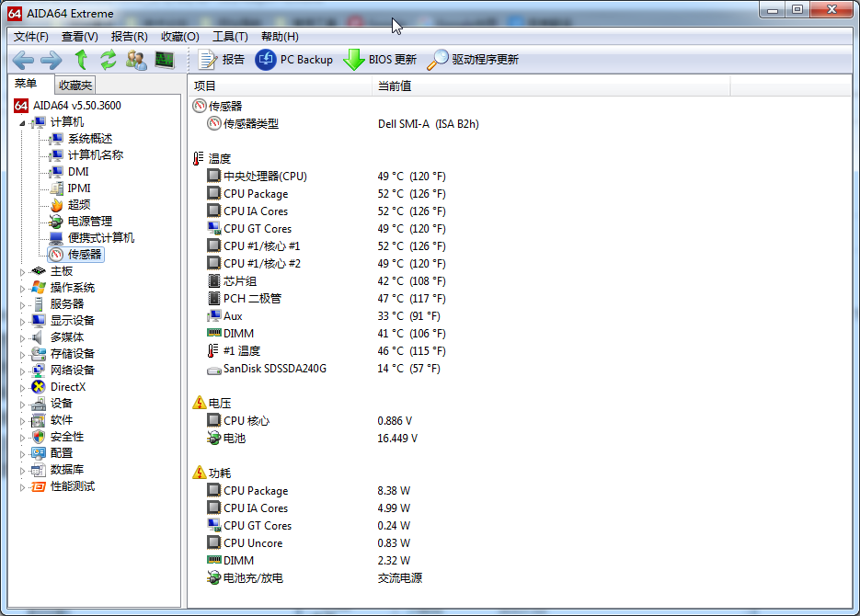This screenshot has height=616, width=860.
Task: Click the Back navigation arrow
Action: pyautogui.click(x=23, y=60)
